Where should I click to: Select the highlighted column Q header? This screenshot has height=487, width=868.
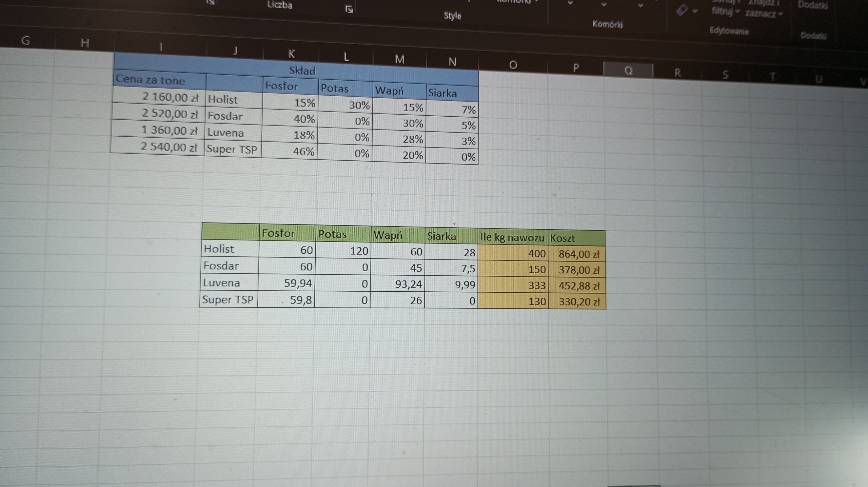click(x=628, y=71)
